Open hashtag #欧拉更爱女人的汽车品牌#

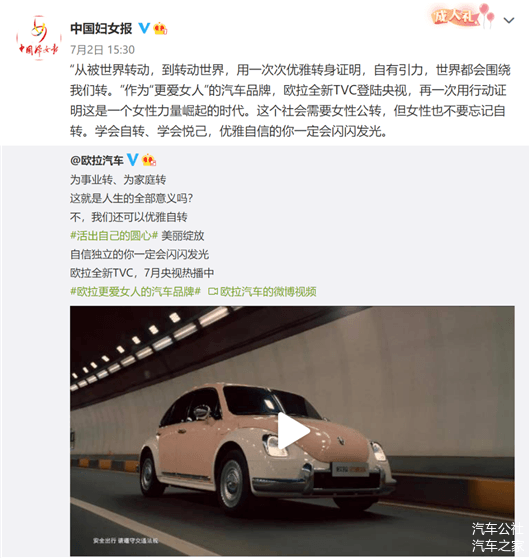click(x=136, y=292)
